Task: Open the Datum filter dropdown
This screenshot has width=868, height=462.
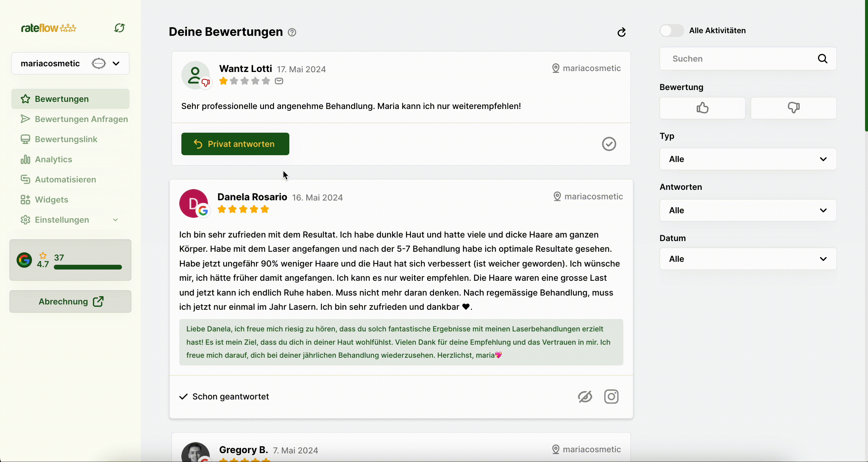Action: click(x=748, y=259)
